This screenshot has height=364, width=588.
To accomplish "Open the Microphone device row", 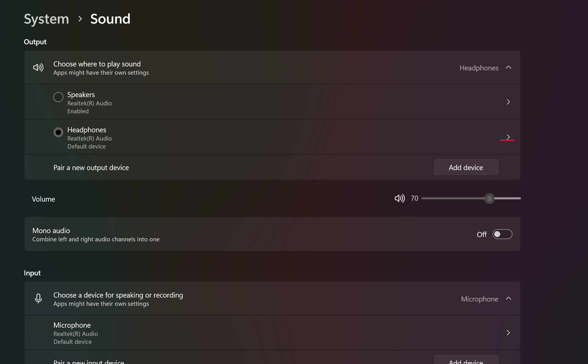I will tap(256, 333).
